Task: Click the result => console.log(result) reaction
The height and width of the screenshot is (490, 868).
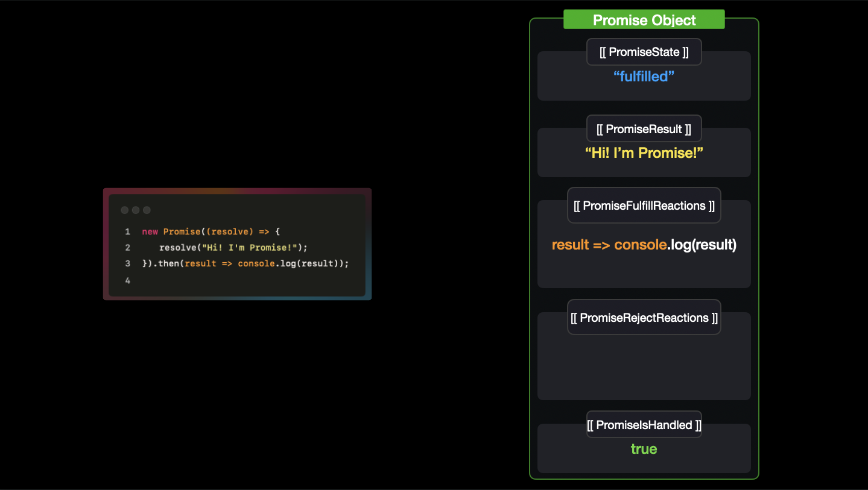Action: point(644,245)
